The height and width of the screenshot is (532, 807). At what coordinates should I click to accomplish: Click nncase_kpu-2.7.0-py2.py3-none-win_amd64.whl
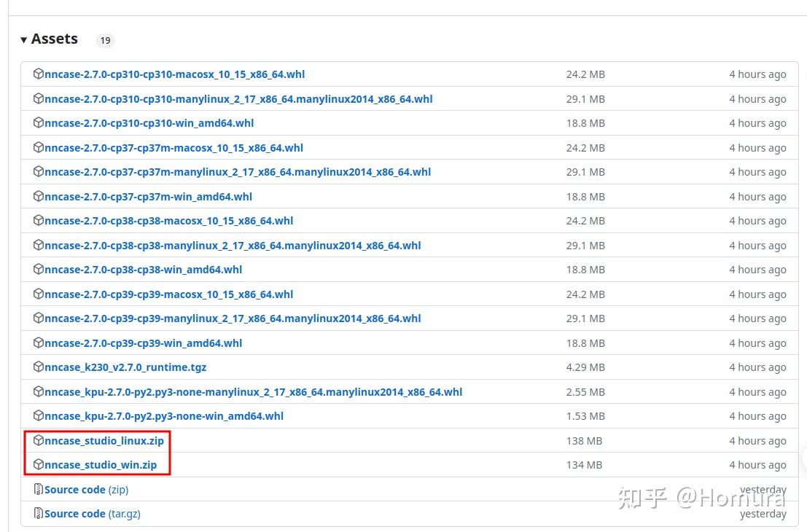(x=165, y=415)
